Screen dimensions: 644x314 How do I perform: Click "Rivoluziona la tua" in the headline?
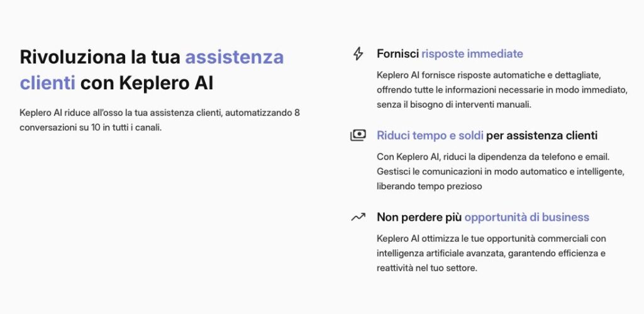click(100, 57)
